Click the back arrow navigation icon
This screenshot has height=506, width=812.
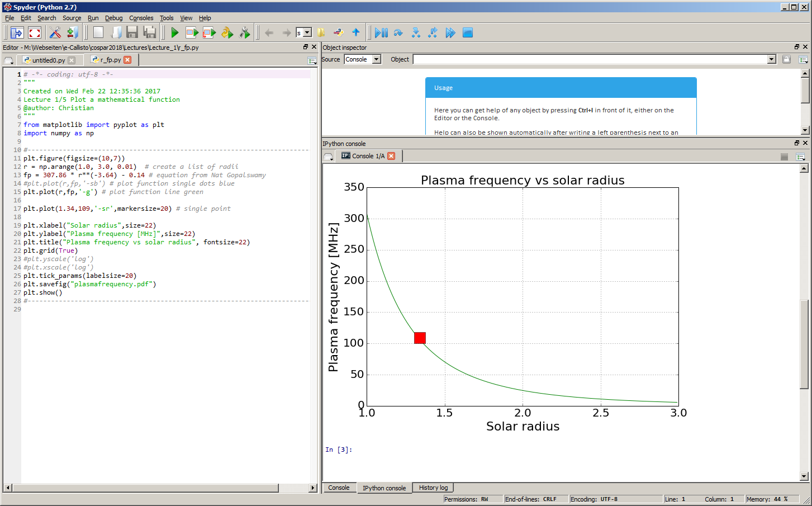click(269, 33)
